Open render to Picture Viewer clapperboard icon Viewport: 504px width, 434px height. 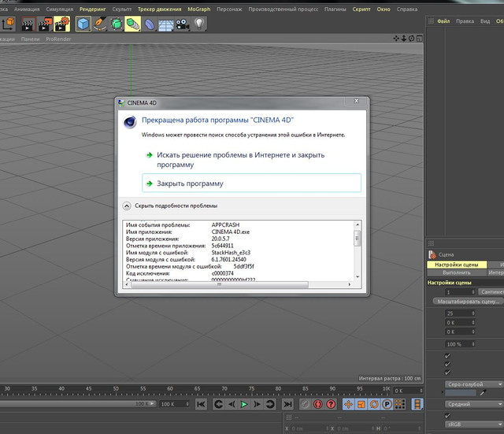(x=45, y=24)
